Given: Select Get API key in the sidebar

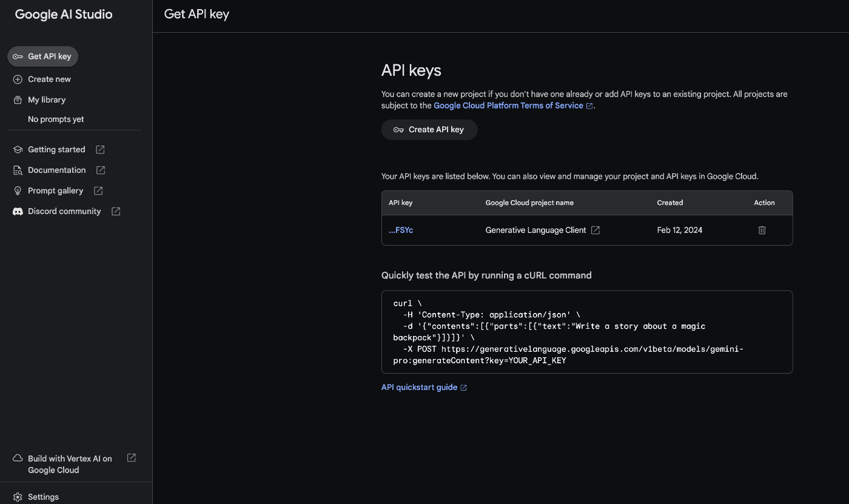Looking at the screenshot, I should coord(43,56).
